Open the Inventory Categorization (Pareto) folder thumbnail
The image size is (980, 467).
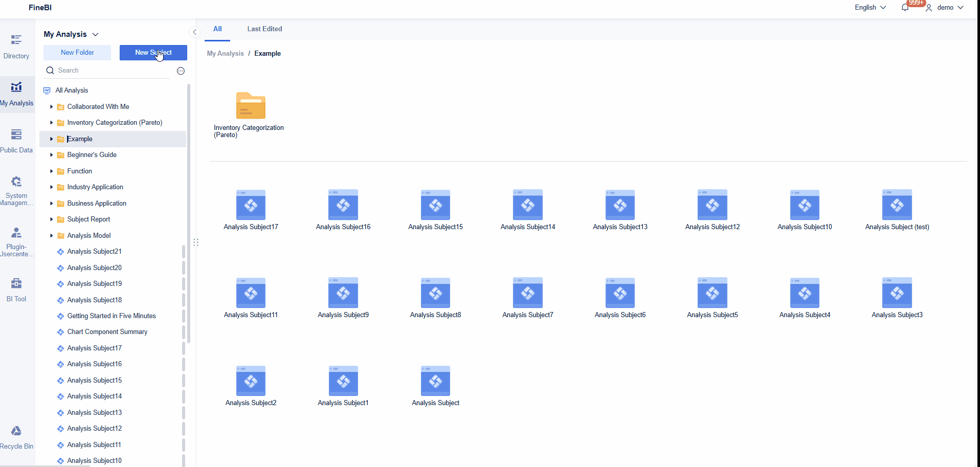(251, 106)
